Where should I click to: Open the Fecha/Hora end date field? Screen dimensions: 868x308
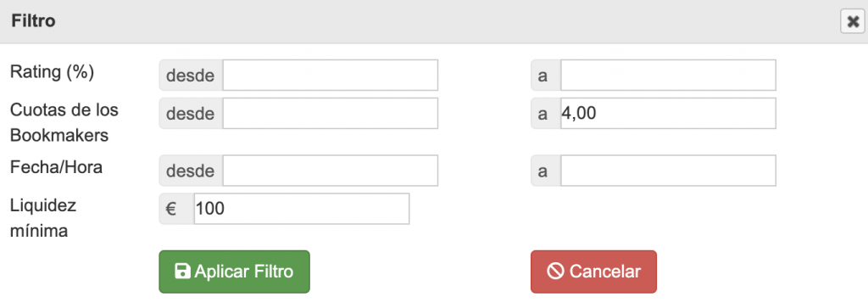pyautogui.click(x=668, y=171)
